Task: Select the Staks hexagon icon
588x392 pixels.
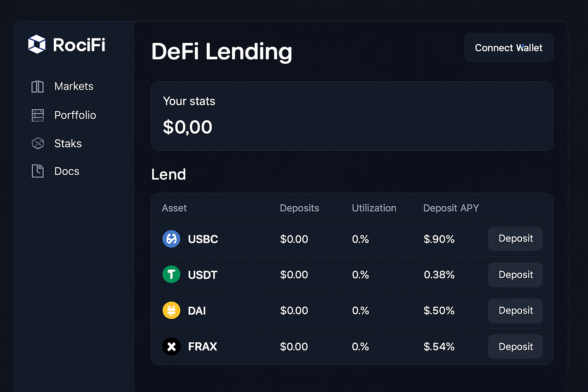Action: 38,143
